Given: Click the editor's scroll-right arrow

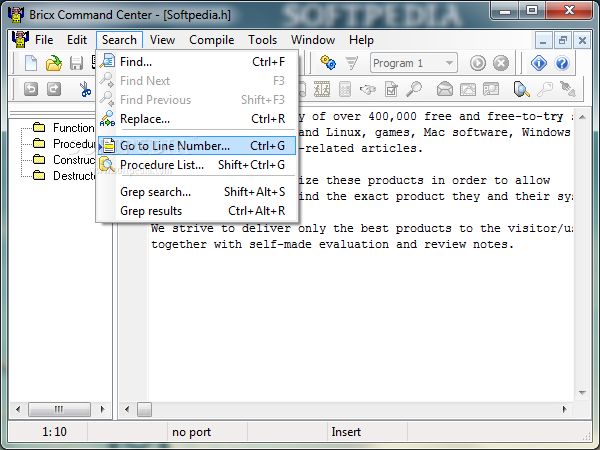Looking at the screenshot, I should point(565,409).
